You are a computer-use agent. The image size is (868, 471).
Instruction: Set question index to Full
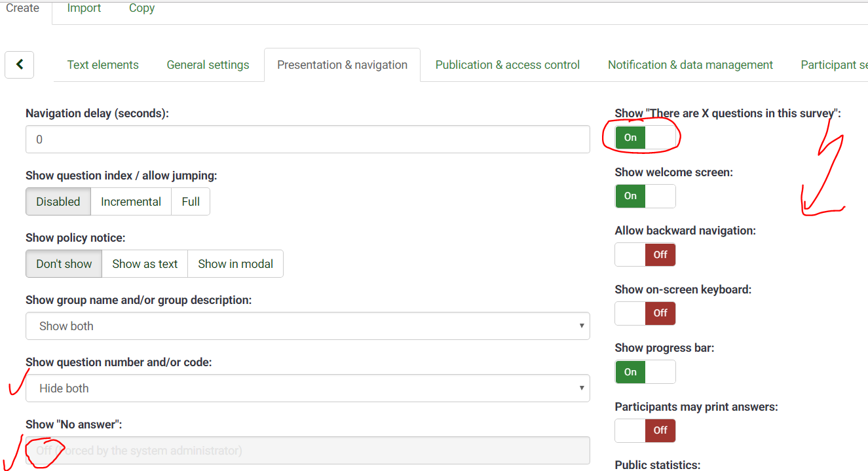[191, 202]
